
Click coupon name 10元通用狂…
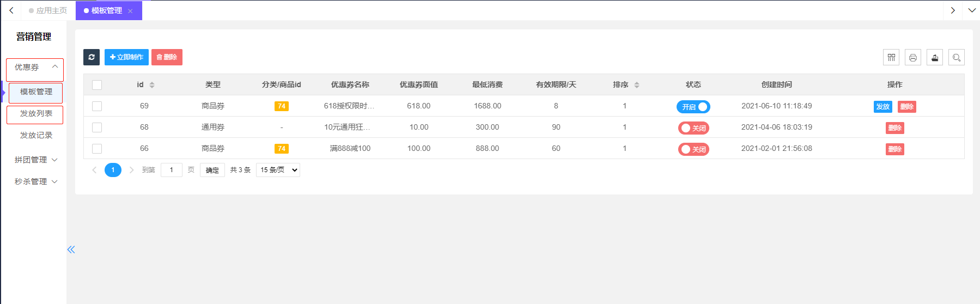pos(348,127)
